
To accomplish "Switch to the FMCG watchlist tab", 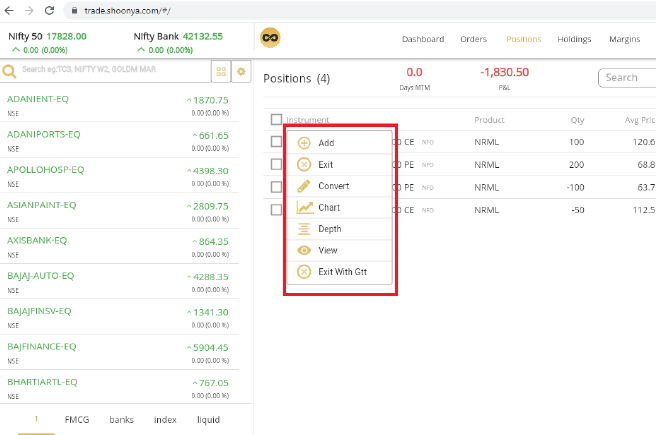I will pyautogui.click(x=77, y=420).
